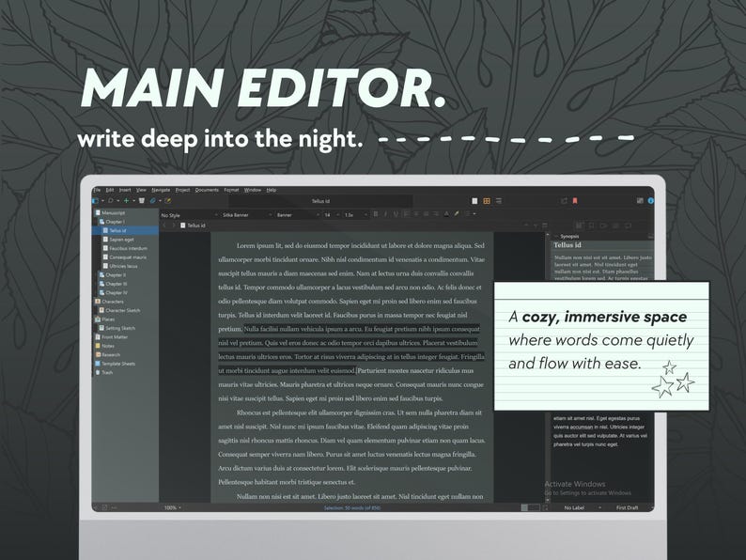Viewport: 746px width, 560px height.
Task: Open the 100% zoom dropdown in footer
Action: pyautogui.click(x=172, y=507)
